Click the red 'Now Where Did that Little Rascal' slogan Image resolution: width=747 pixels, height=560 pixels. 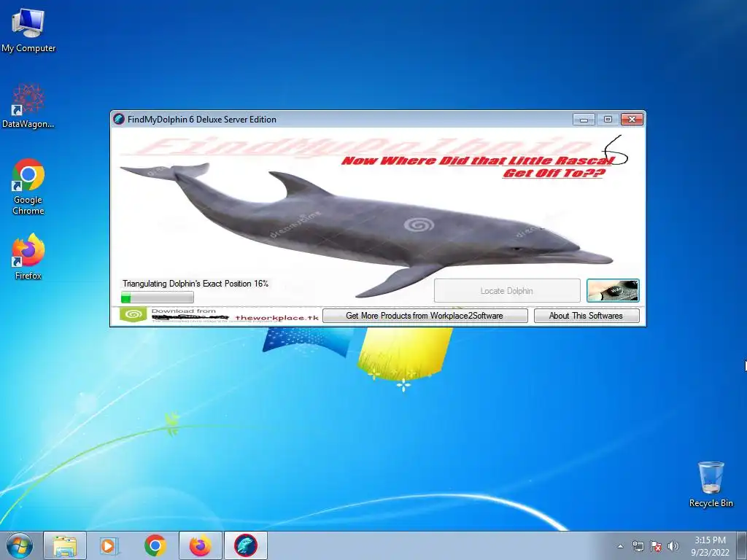[x=478, y=160]
